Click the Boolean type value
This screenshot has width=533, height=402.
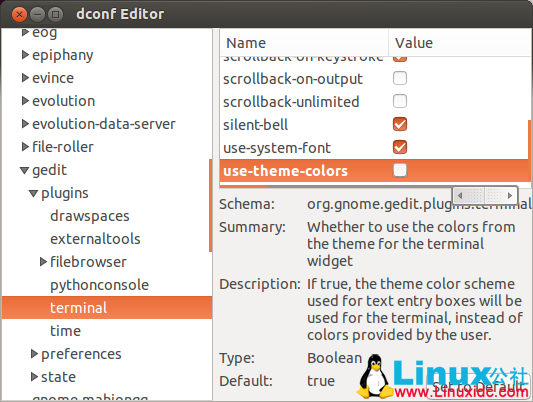tap(334, 358)
